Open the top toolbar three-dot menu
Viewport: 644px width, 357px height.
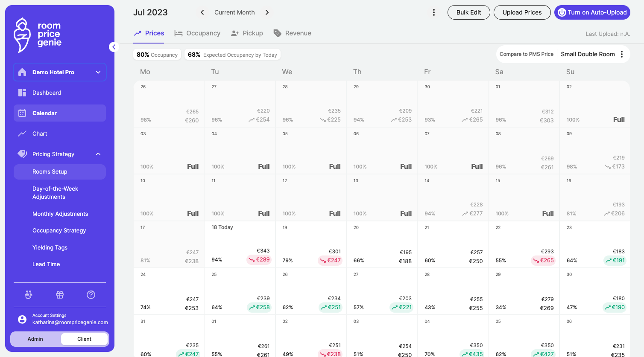coord(434,12)
